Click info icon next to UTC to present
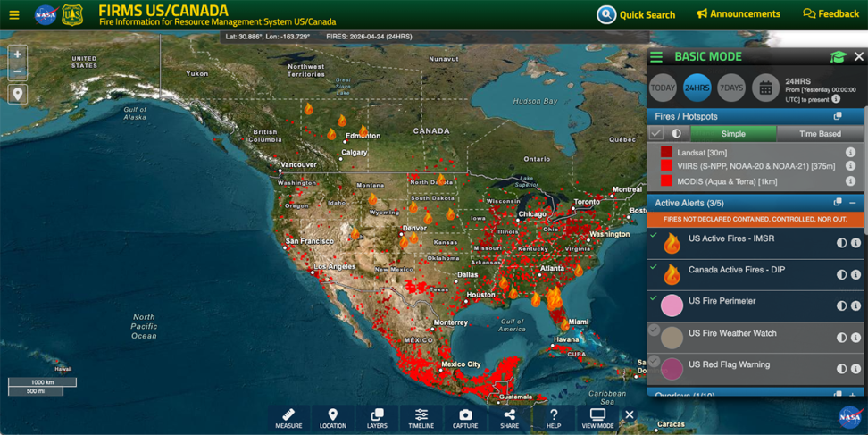 [x=836, y=99]
